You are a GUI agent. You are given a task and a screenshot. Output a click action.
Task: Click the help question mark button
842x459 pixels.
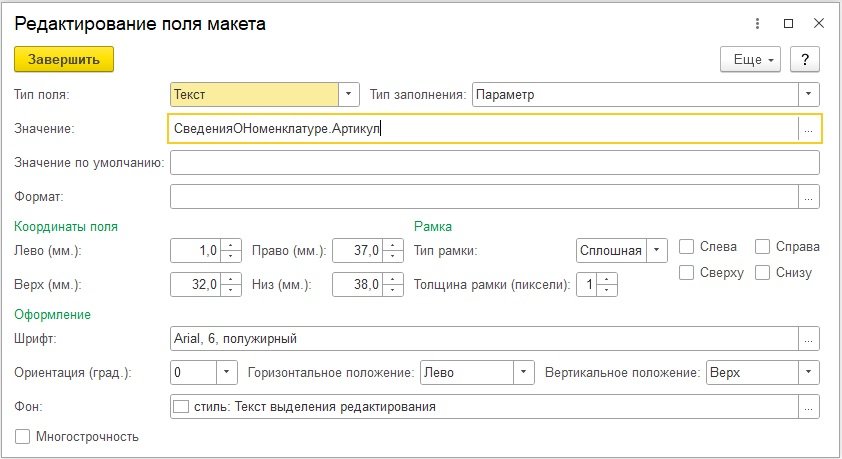coord(805,59)
